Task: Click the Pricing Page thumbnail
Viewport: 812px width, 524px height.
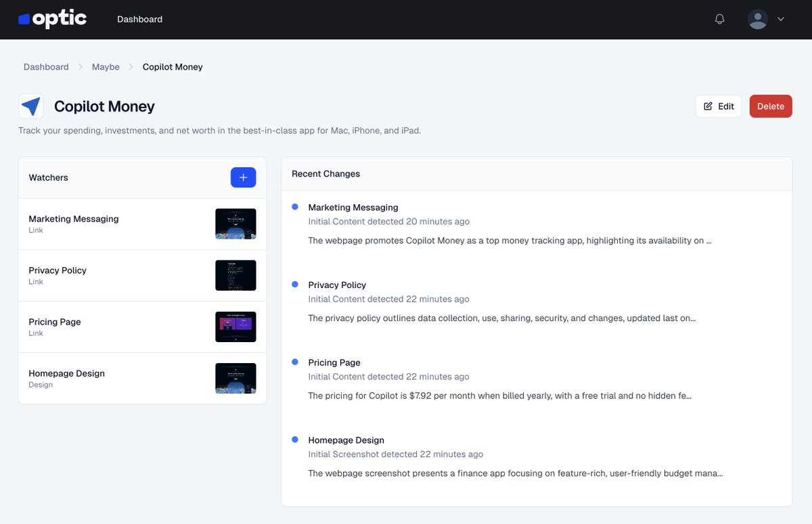Action: tap(235, 327)
